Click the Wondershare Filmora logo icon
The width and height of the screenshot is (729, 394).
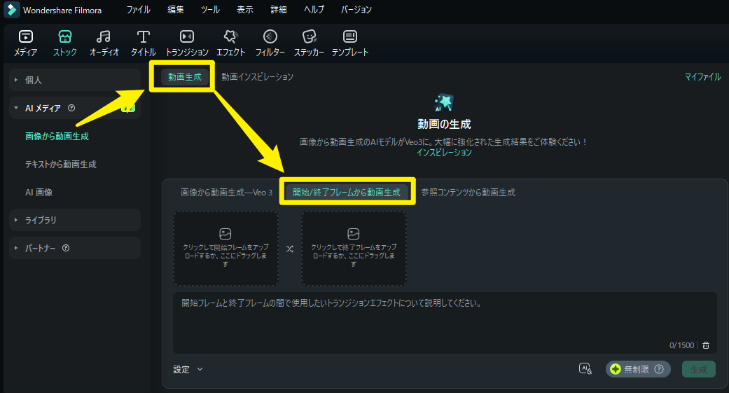click(x=11, y=10)
